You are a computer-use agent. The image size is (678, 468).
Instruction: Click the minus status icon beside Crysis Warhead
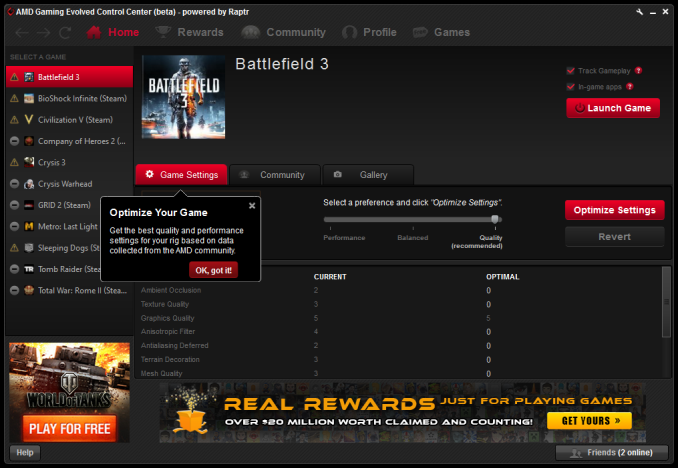tap(14, 184)
